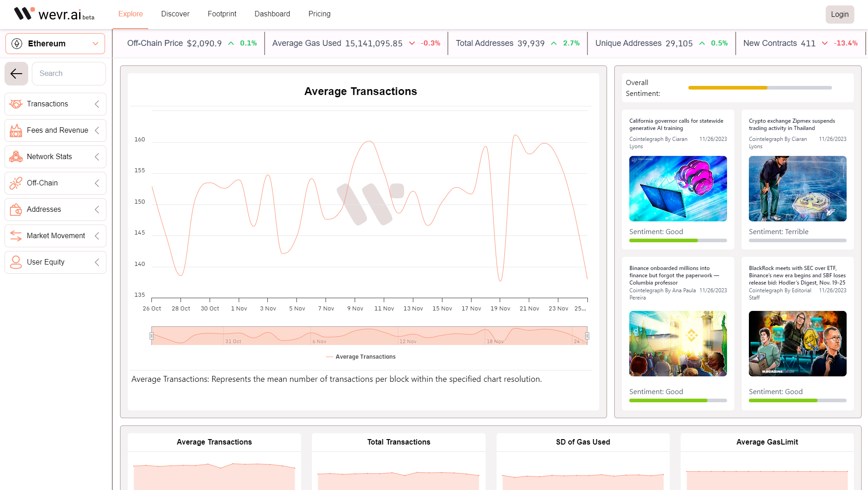
Task: Switch to the Discover tab
Action: click(x=175, y=14)
